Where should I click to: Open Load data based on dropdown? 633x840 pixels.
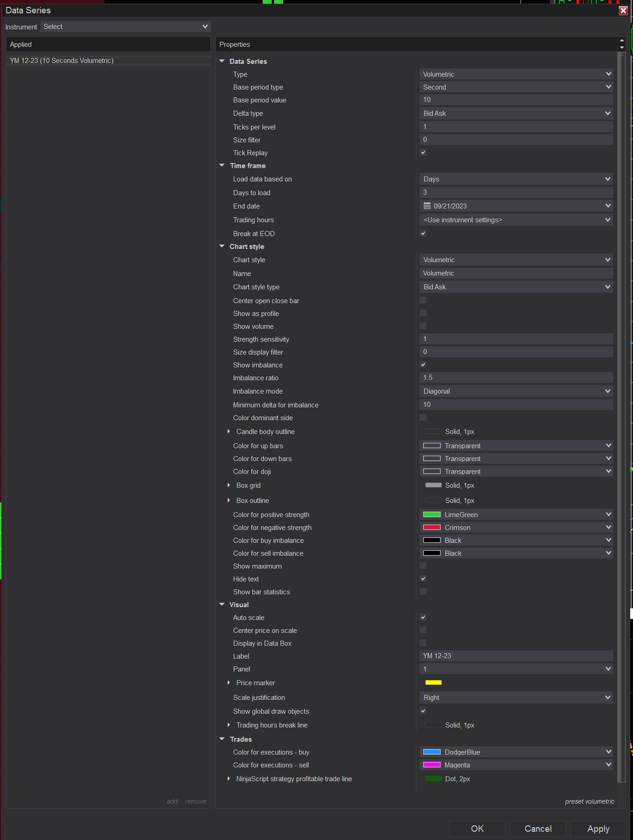(x=516, y=179)
